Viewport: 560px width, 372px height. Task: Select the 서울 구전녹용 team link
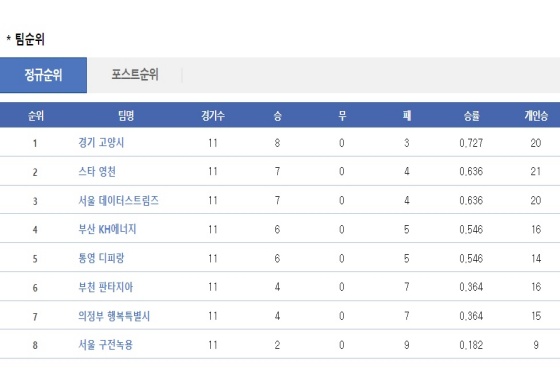click(105, 345)
